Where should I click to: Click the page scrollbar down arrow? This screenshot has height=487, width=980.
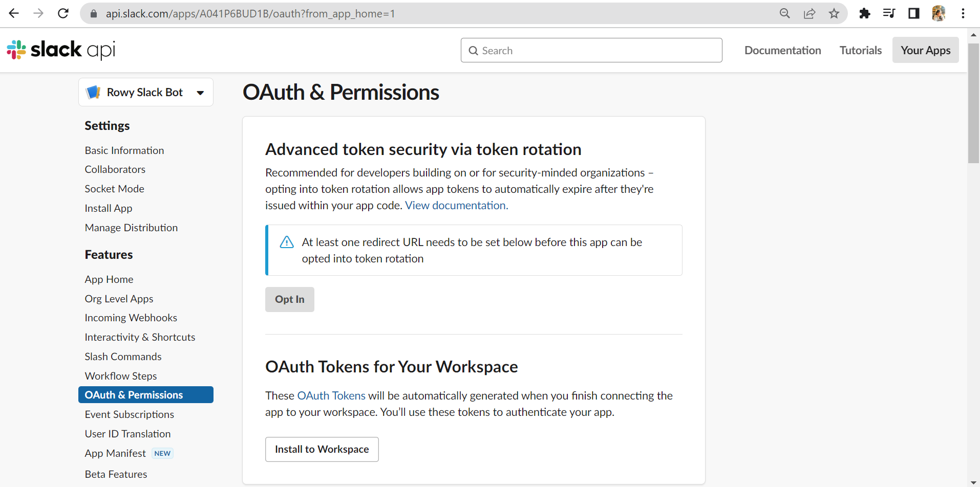973,482
